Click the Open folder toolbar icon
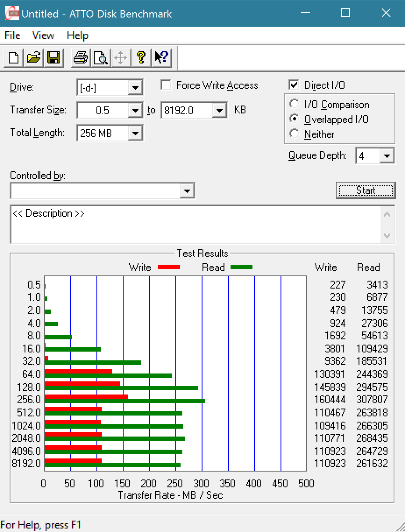 [34, 57]
